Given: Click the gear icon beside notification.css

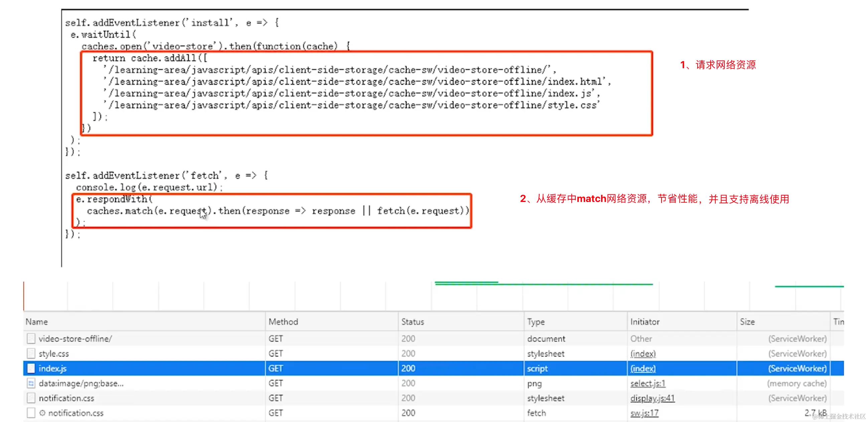Looking at the screenshot, I should (x=42, y=413).
